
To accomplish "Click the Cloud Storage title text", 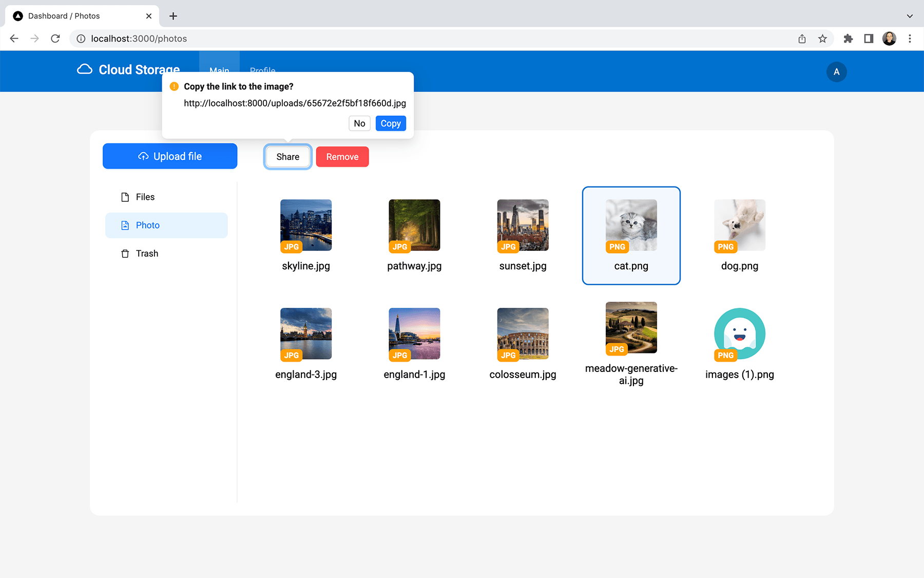I will tap(139, 70).
